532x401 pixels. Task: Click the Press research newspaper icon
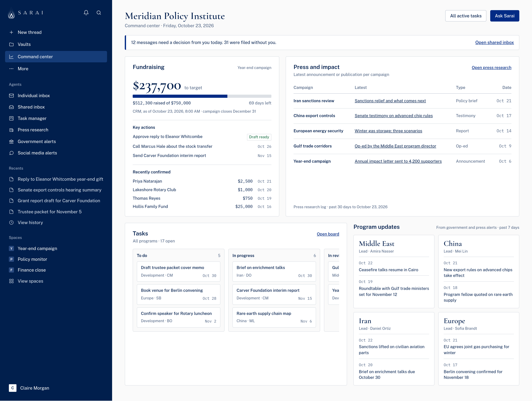point(11,130)
